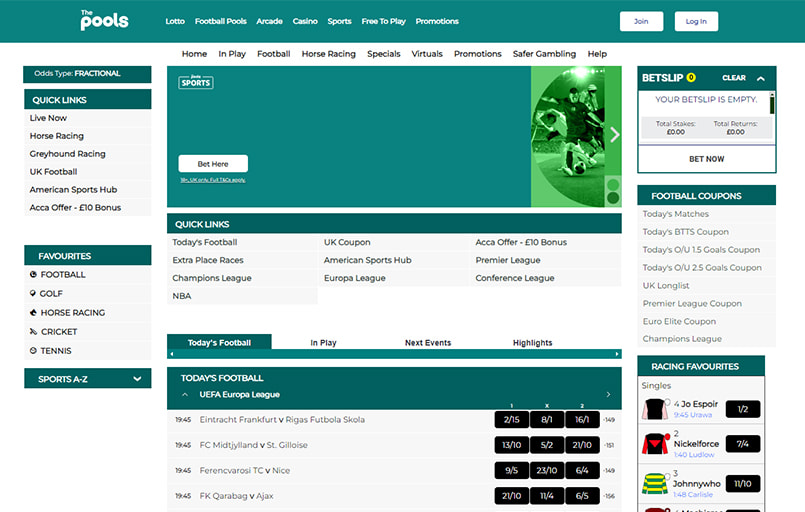Clear the betslip

[x=734, y=78]
